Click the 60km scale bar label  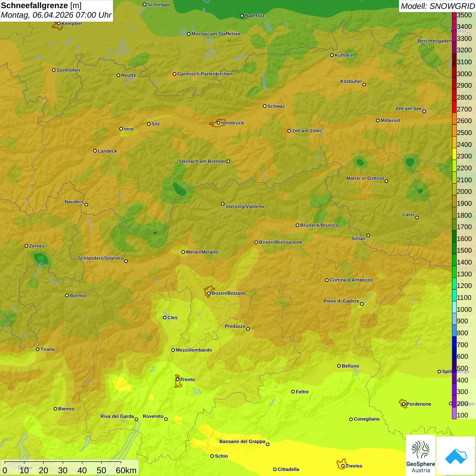pos(126,470)
